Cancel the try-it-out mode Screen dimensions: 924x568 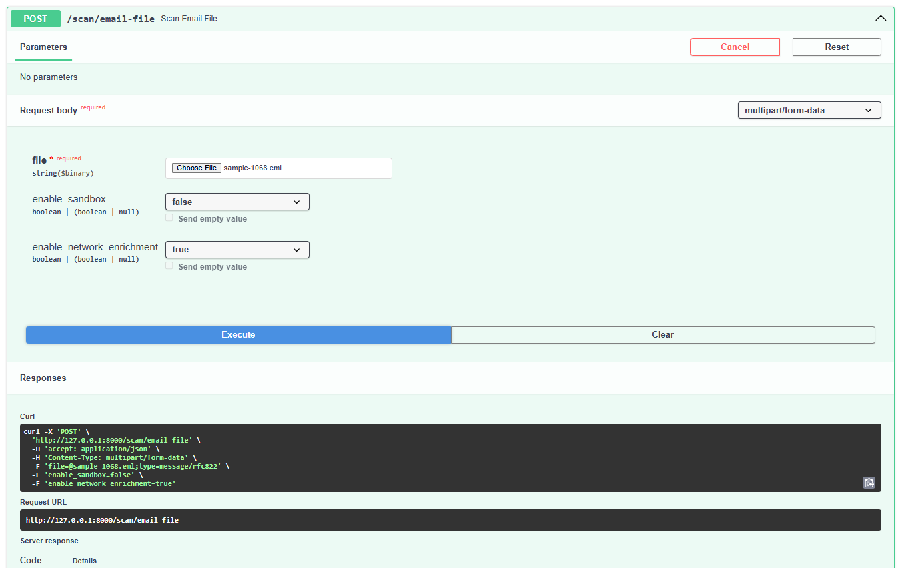(x=735, y=47)
